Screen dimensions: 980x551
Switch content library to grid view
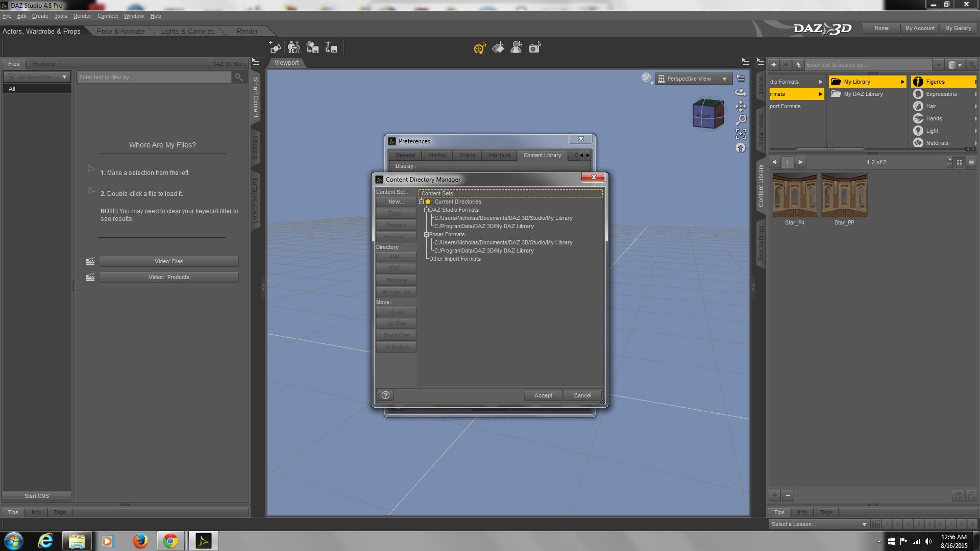tap(960, 162)
